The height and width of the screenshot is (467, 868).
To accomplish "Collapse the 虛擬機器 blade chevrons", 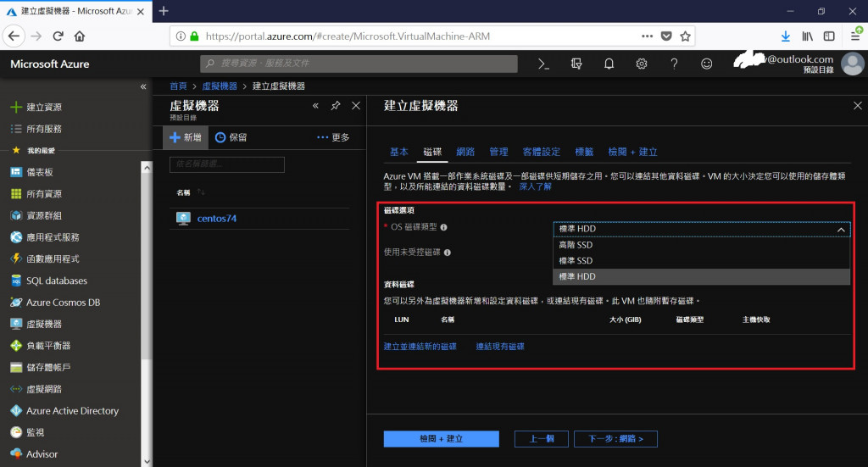I will point(315,106).
